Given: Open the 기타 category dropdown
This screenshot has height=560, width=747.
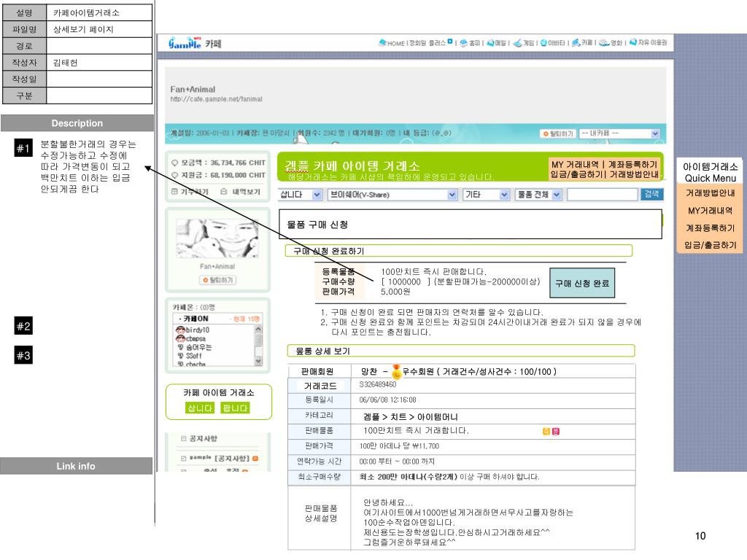Looking at the screenshot, I should pyautogui.click(x=486, y=195).
